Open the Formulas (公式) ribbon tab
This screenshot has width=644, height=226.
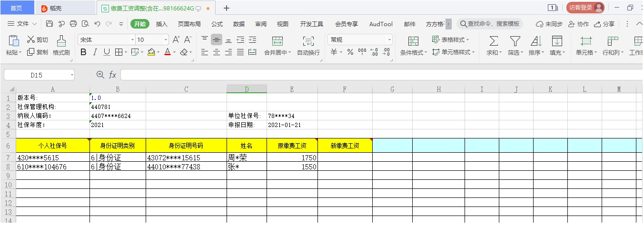point(217,24)
